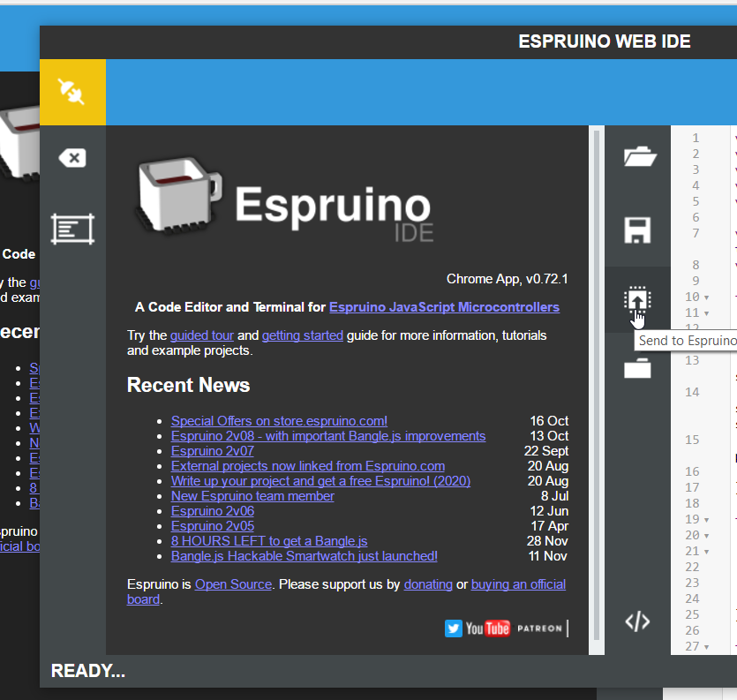Image resolution: width=737 pixels, height=700 pixels.
Task: Open the Patreon logo link
Action: pos(539,628)
